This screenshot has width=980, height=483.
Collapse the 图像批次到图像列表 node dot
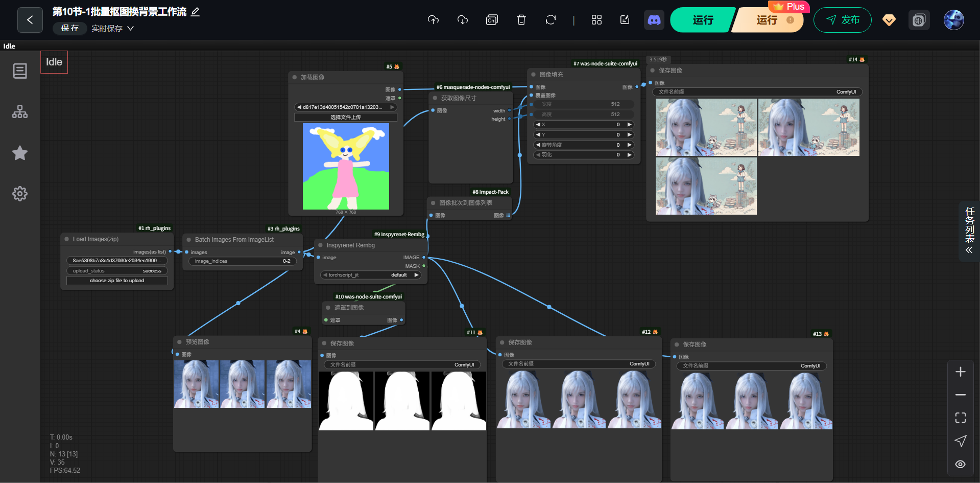433,203
